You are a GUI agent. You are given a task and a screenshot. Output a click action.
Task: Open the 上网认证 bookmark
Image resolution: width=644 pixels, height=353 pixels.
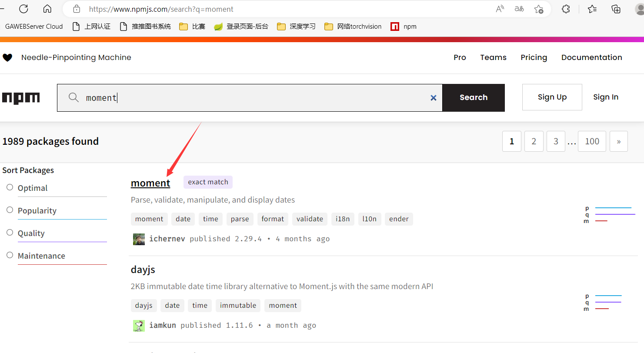tap(91, 27)
